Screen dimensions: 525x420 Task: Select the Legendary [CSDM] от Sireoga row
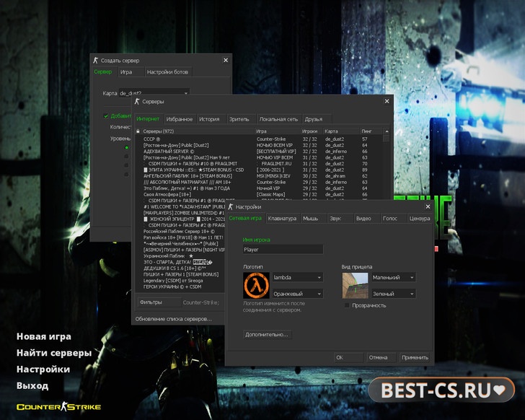[x=180, y=281]
